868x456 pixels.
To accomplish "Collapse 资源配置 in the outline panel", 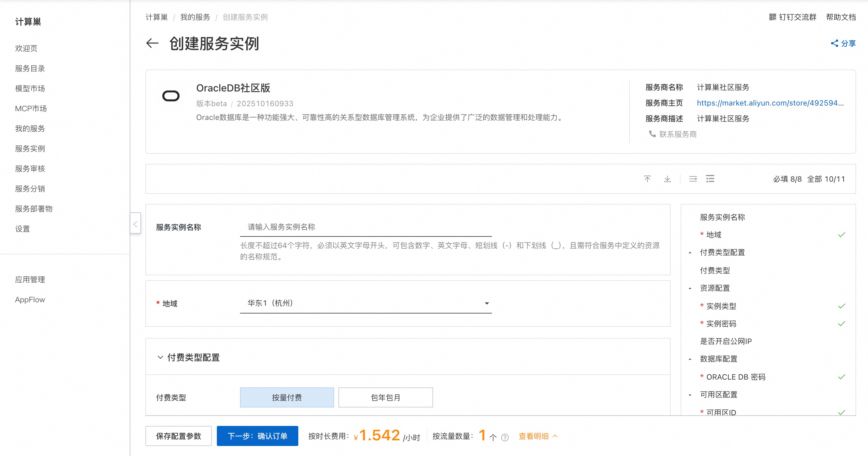I will (x=690, y=288).
